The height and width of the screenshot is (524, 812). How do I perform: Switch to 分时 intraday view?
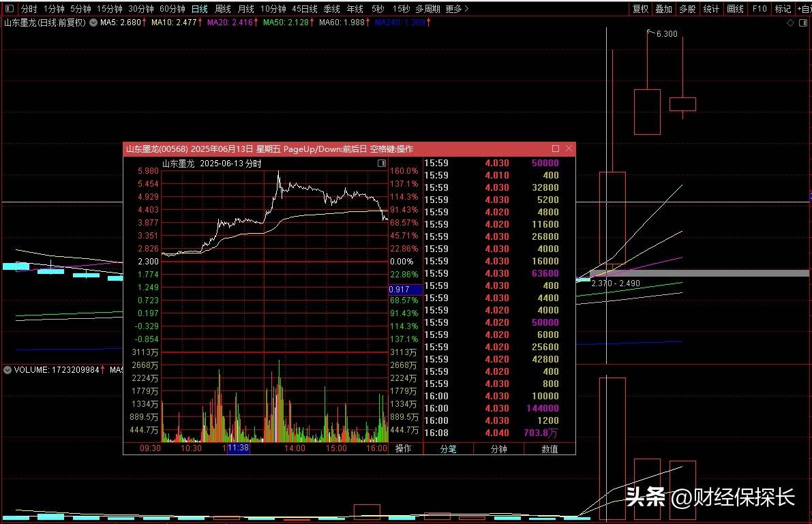pyautogui.click(x=29, y=9)
